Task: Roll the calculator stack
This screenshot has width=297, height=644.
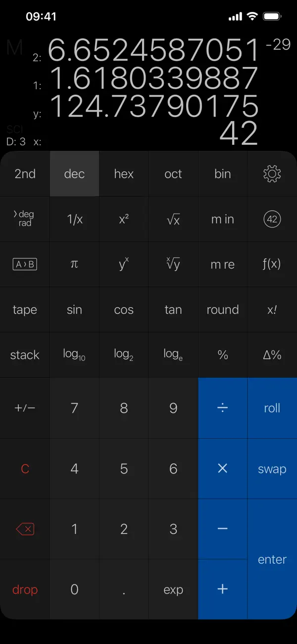Action: (x=272, y=408)
